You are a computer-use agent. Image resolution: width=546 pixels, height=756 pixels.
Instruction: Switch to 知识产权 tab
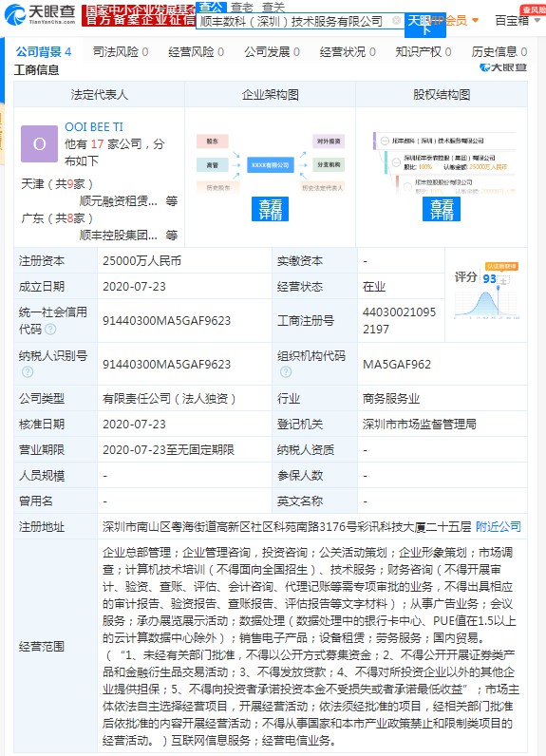pos(424,51)
